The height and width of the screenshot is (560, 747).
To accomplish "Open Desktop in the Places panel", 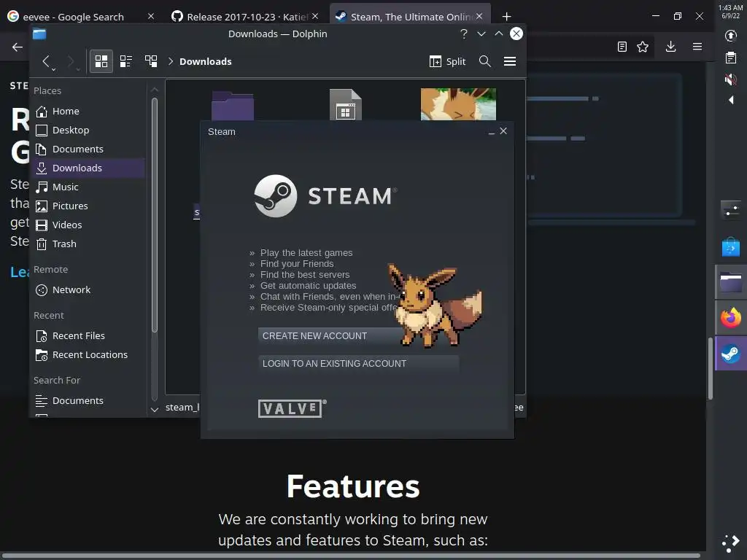I will point(88,130).
